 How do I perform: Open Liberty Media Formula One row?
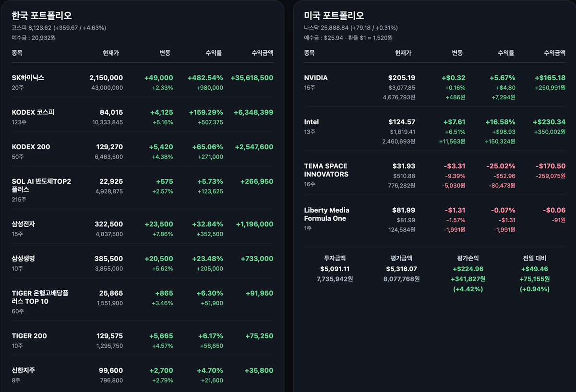(435, 220)
